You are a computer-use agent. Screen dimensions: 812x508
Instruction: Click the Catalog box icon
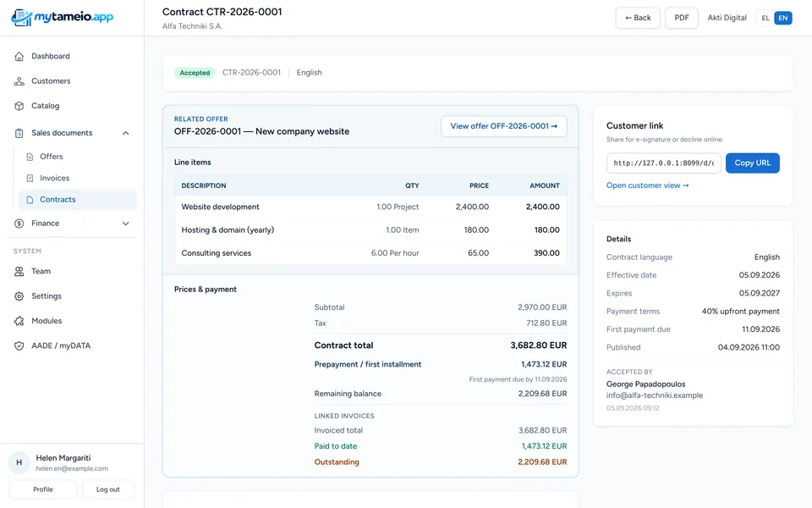point(19,106)
